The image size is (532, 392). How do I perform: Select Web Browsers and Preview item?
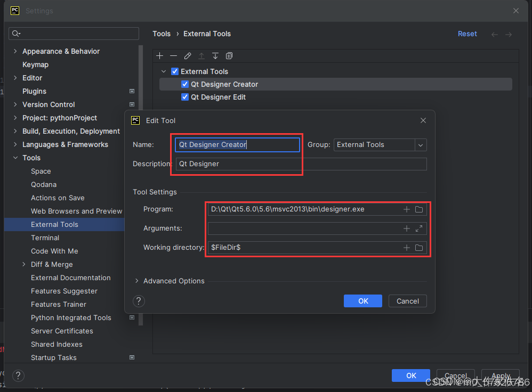tap(76, 211)
